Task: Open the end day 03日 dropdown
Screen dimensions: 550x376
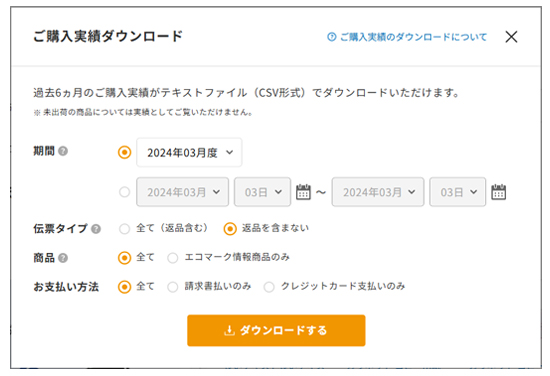Action: [x=457, y=192]
